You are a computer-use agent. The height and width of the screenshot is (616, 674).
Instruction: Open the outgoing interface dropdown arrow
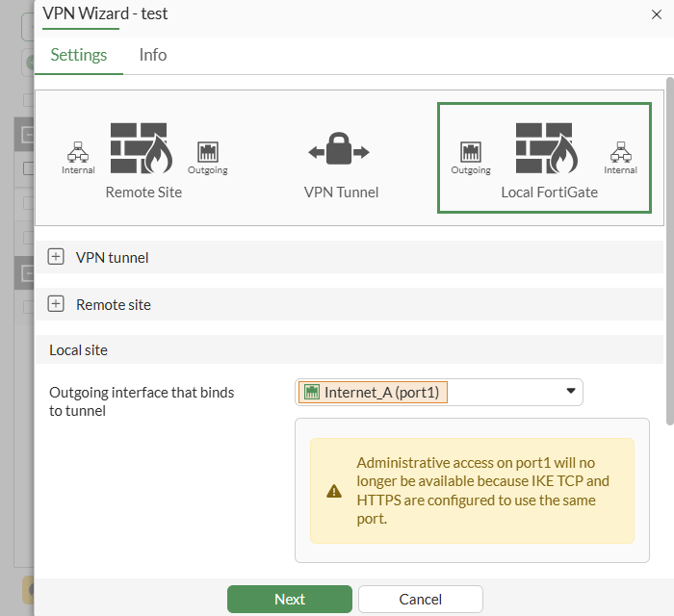tap(570, 391)
